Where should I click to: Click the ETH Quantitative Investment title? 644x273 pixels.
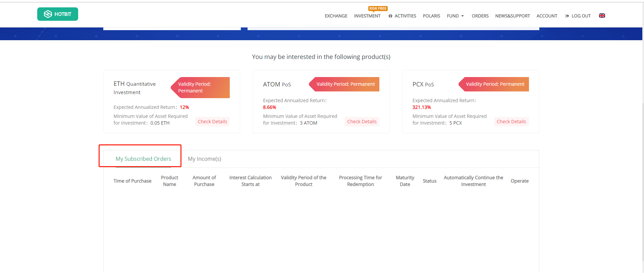[135, 88]
